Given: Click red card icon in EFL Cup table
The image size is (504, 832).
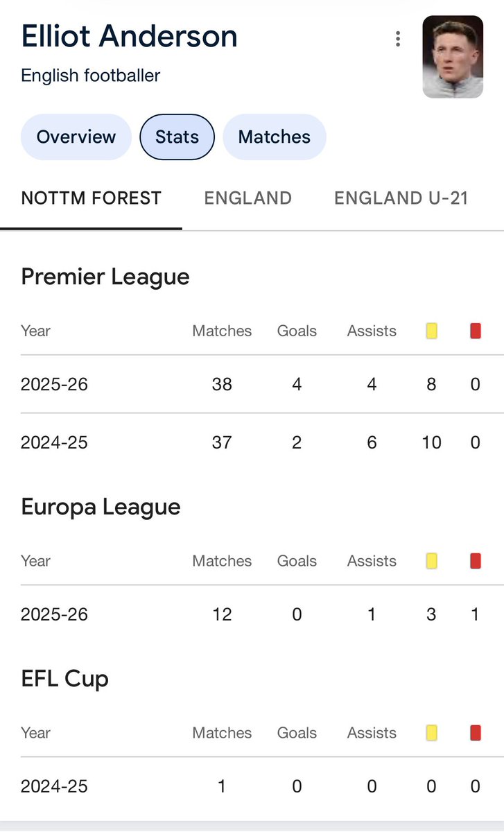Looking at the screenshot, I should pos(475,733).
